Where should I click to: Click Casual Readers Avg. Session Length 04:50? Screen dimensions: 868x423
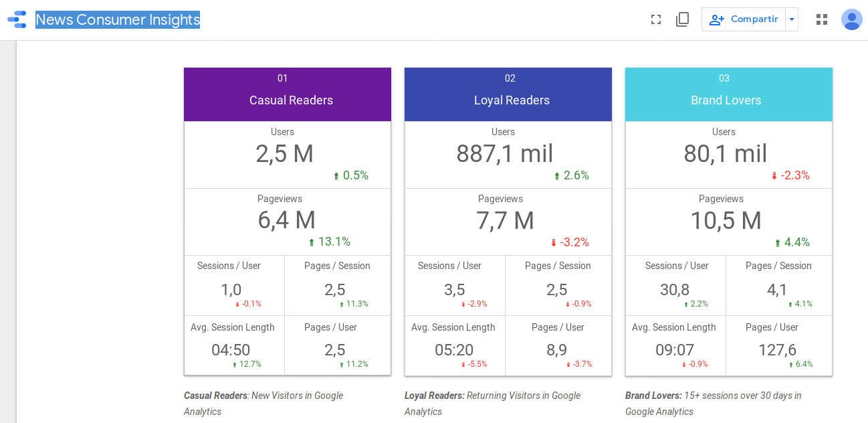click(x=231, y=349)
